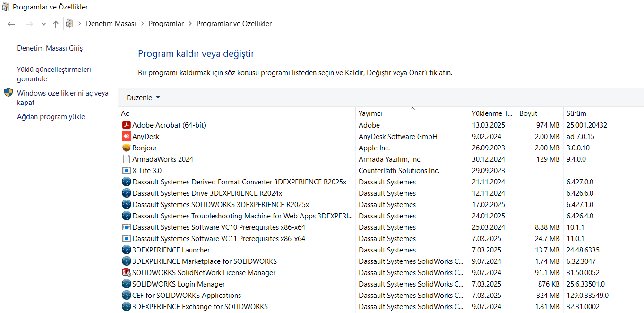Select ArmadaWorks 2024 program name
Viewport: 644px width, 313px height.
coord(163,159)
